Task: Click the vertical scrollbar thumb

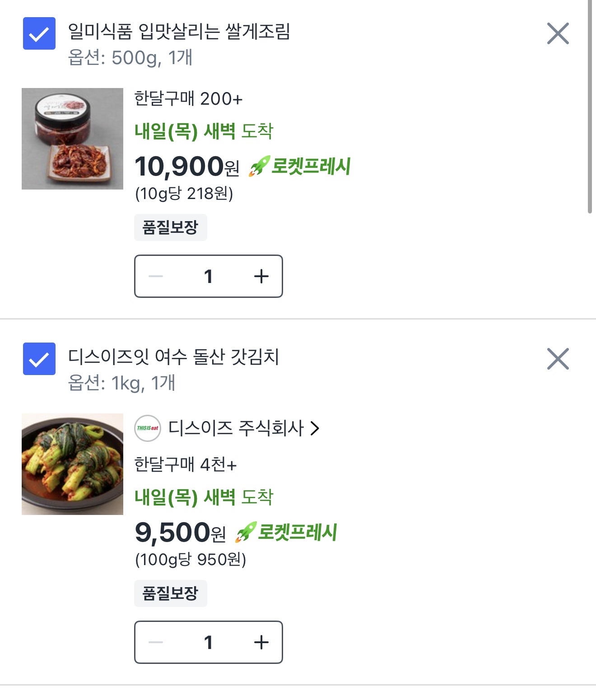Action: click(x=590, y=106)
